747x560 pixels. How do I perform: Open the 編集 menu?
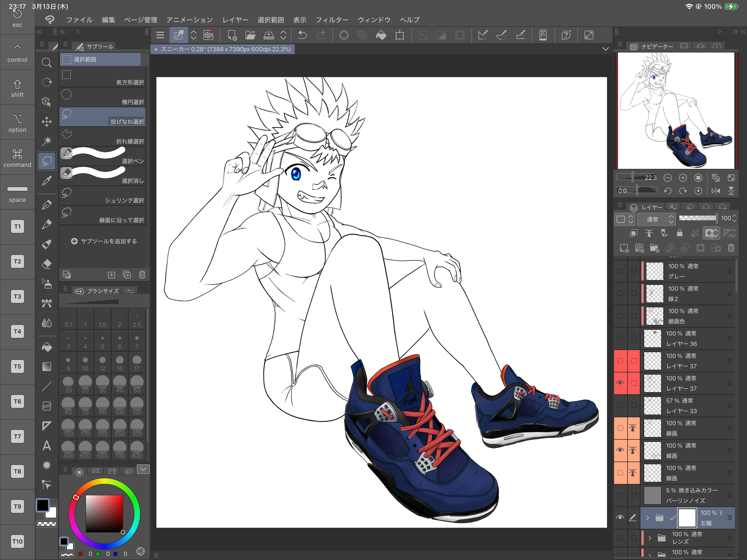click(x=108, y=20)
